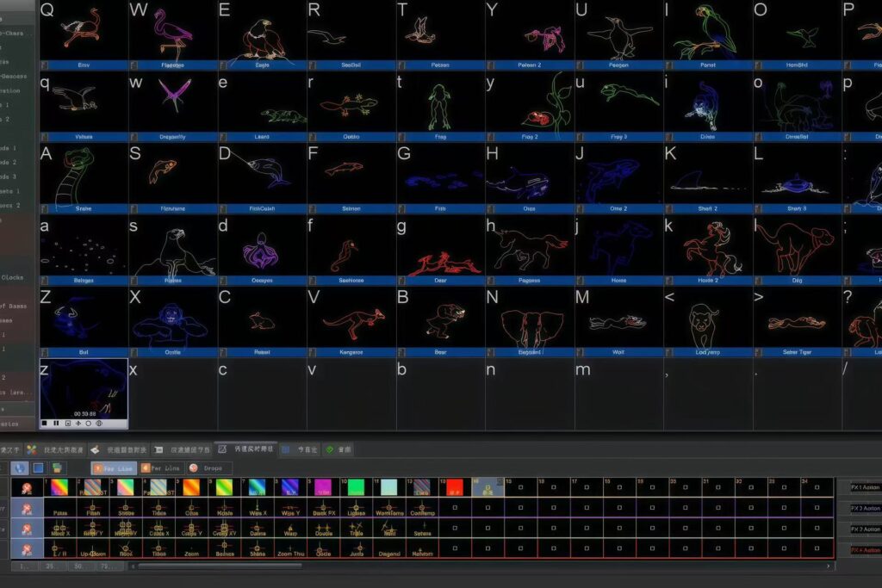Image resolution: width=882 pixels, height=588 pixels.
Task: Select the first rainbow gradient effect in slot 1
Action: 59,487
